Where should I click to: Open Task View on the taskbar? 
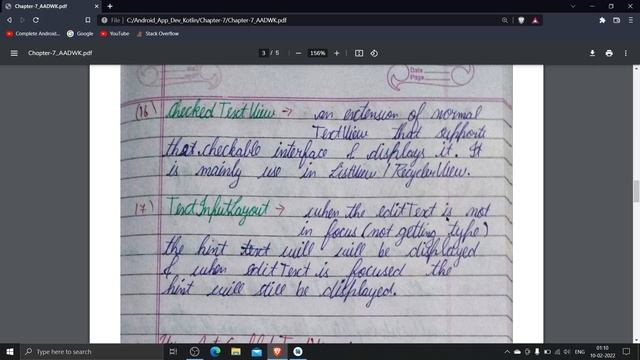click(173, 351)
